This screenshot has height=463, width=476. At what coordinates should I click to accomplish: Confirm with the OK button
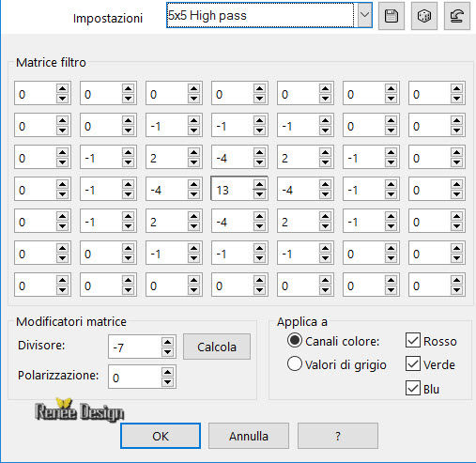[x=161, y=436]
